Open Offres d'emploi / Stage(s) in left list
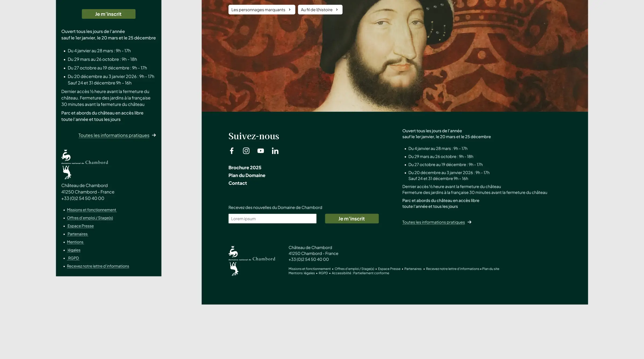This screenshot has width=644, height=359. (x=90, y=218)
